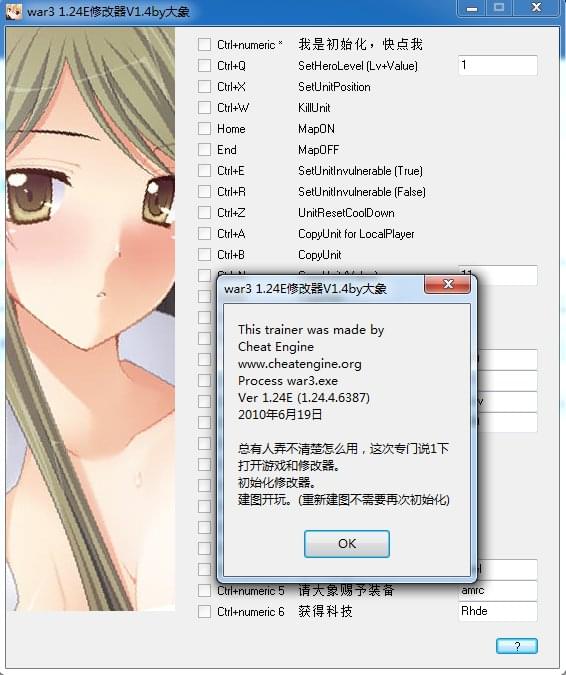Click the MapOFF label
Image resolution: width=566 pixels, height=675 pixels.
(319, 150)
